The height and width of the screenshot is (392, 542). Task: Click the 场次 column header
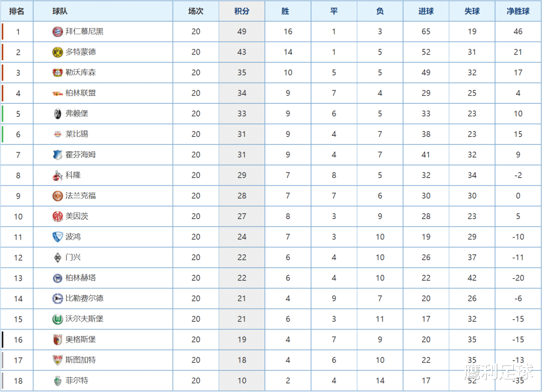click(196, 11)
